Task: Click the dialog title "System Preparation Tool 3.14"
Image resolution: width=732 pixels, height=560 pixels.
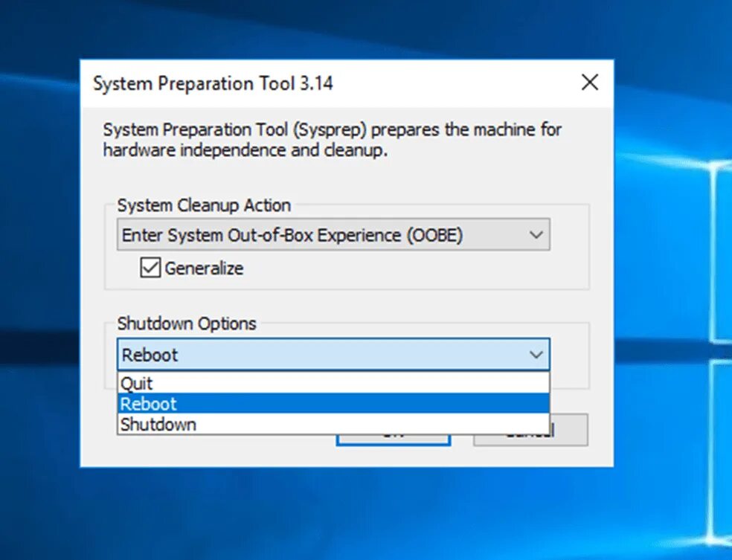Action: (213, 83)
